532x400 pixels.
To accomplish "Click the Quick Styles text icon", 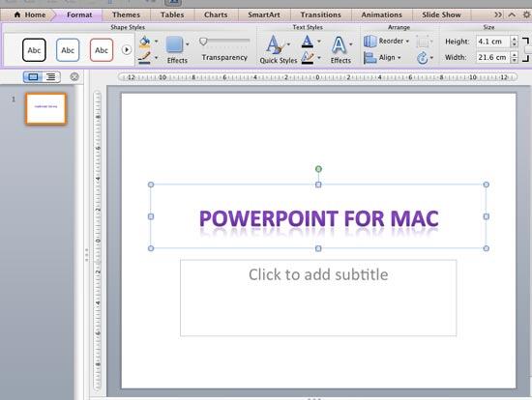I will tap(275, 44).
